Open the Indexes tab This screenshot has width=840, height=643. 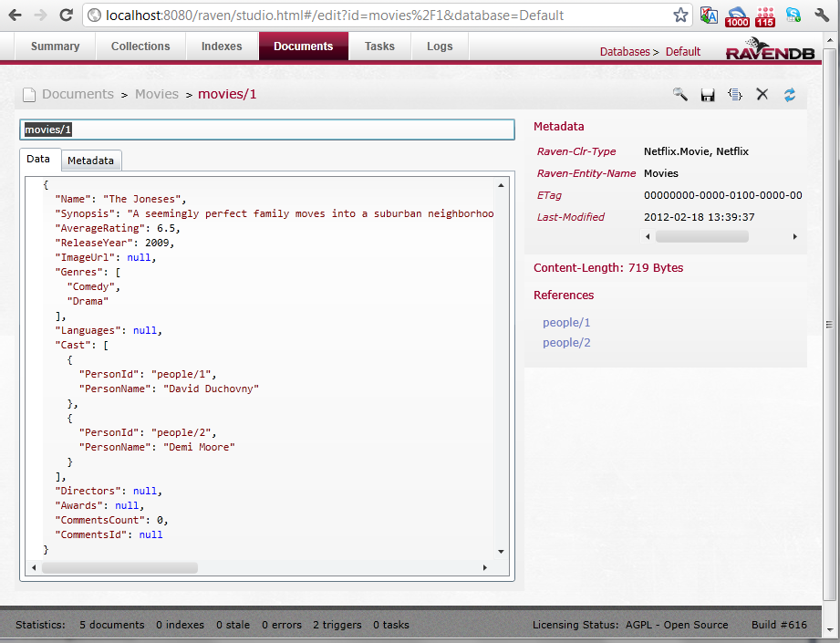click(222, 47)
